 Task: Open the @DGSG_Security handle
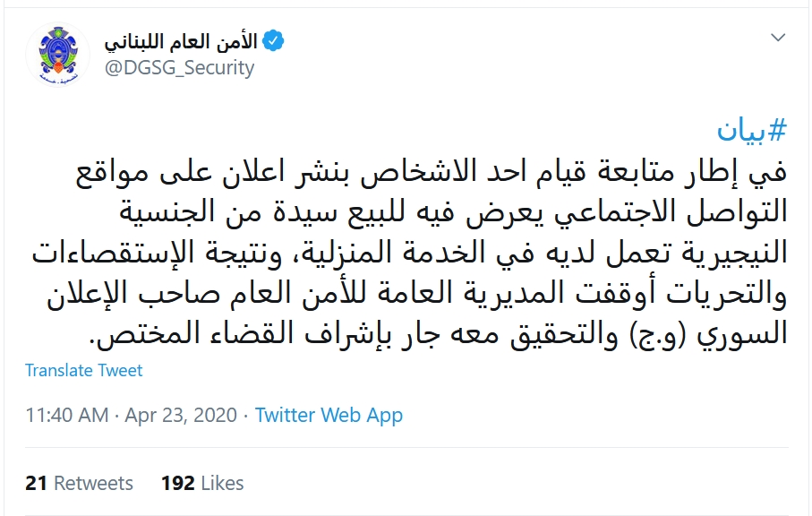[180, 67]
